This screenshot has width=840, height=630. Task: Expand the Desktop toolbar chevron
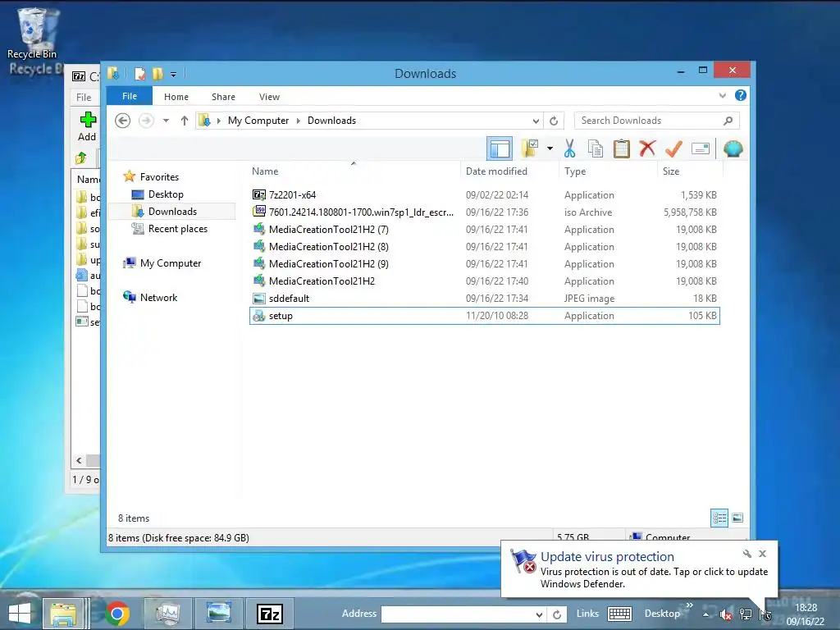689,605
